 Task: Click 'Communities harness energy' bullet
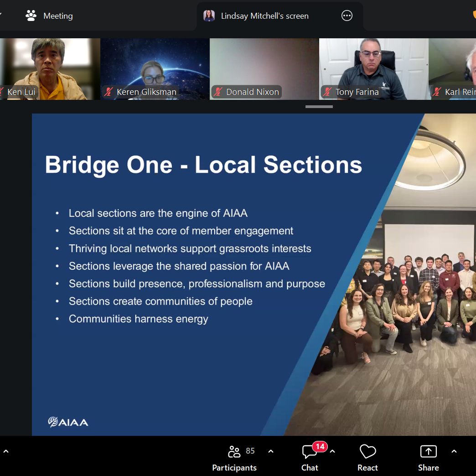point(139,319)
